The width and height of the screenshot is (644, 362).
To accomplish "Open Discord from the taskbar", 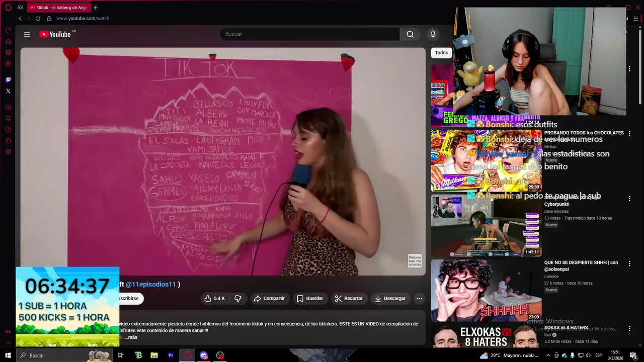I will (x=204, y=355).
